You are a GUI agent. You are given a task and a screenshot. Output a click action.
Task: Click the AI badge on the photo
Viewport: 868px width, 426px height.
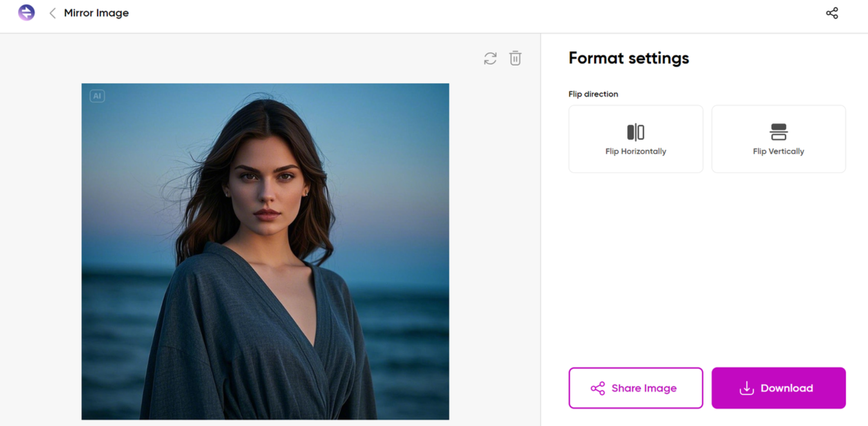[x=97, y=96]
